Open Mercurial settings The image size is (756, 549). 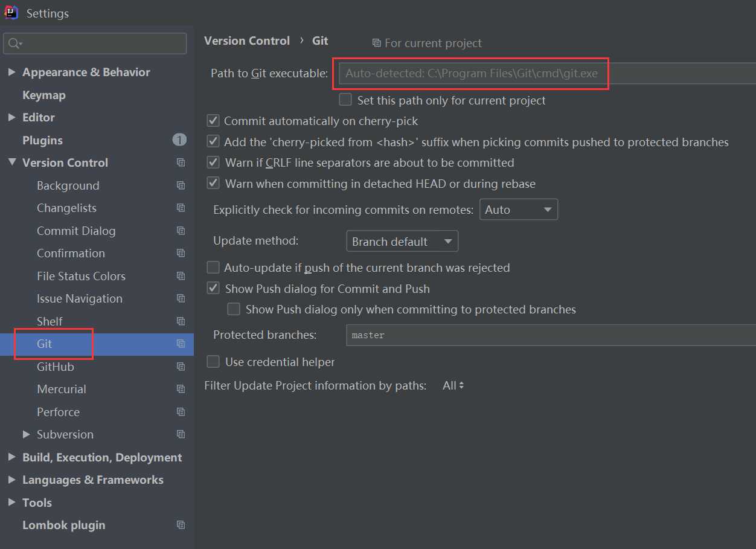61,389
